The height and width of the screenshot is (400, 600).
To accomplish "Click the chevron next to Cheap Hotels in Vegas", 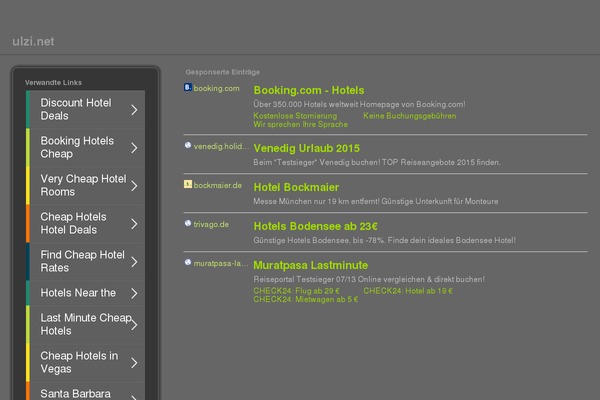I will click(134, 363).
